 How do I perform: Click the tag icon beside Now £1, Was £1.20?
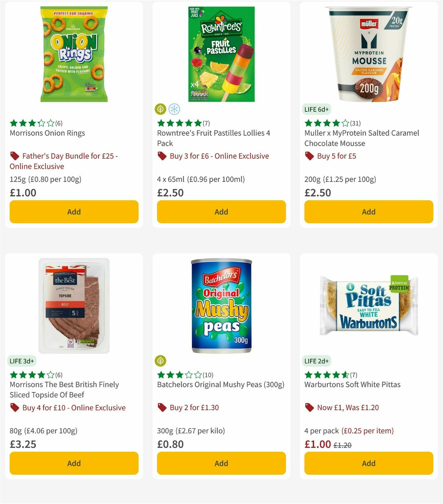309,408
